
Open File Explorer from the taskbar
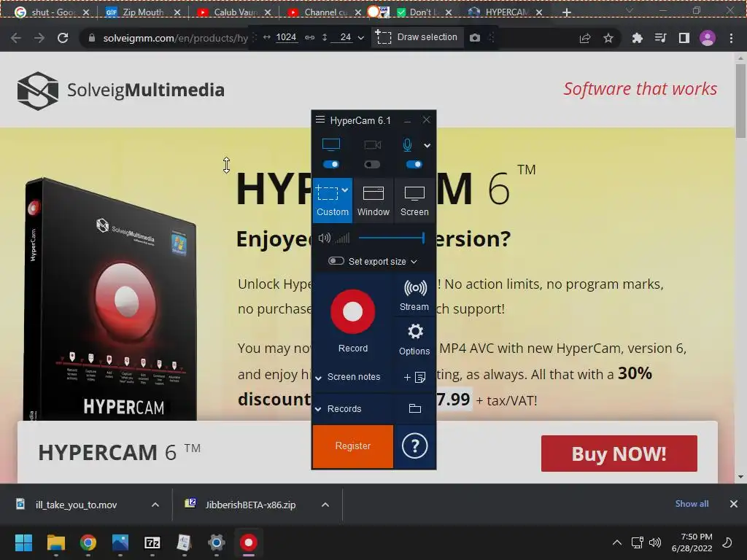coord(56,542)
